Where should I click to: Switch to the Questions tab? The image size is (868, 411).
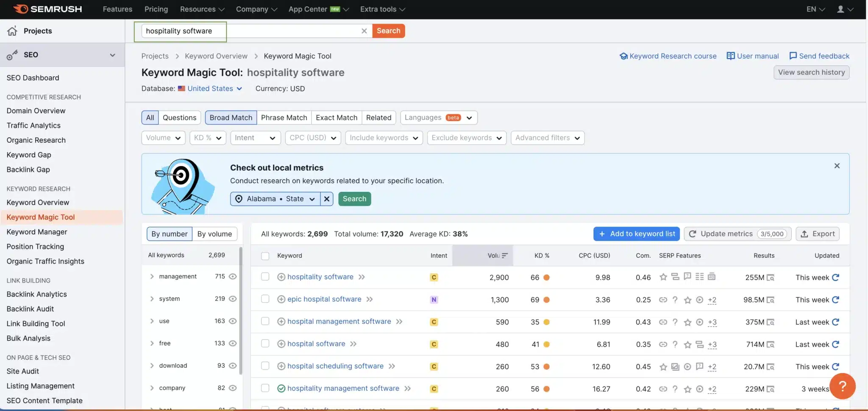click(x=179, y=117)
